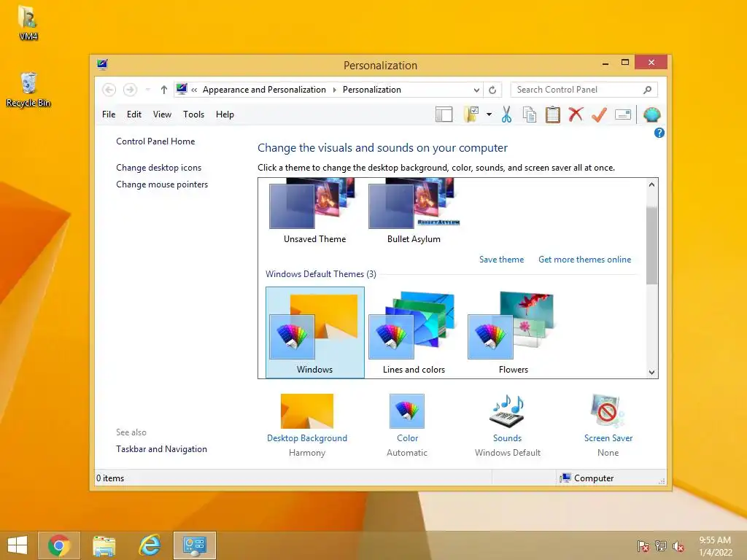Click the theme list scrollbar thumb
Viewport: 747px width, 560px height.
651,245
